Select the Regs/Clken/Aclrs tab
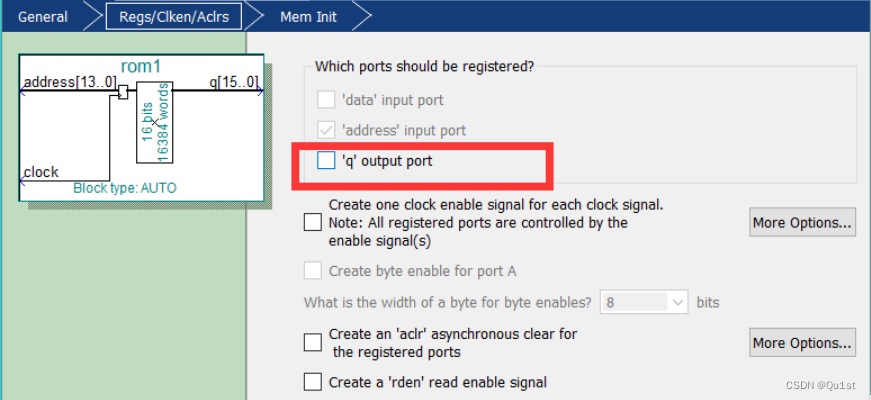Viewport: 871px width, 400px height. (174, 16)
